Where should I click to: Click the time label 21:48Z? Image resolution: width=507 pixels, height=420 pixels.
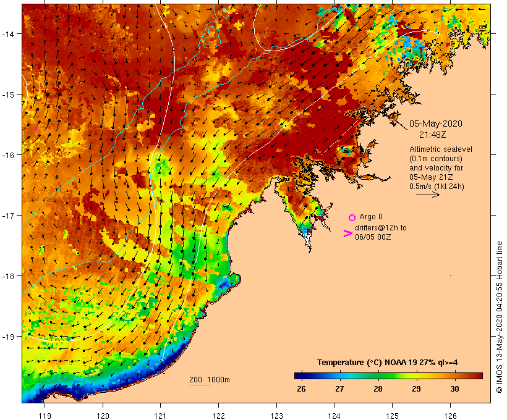click(433, 135)
